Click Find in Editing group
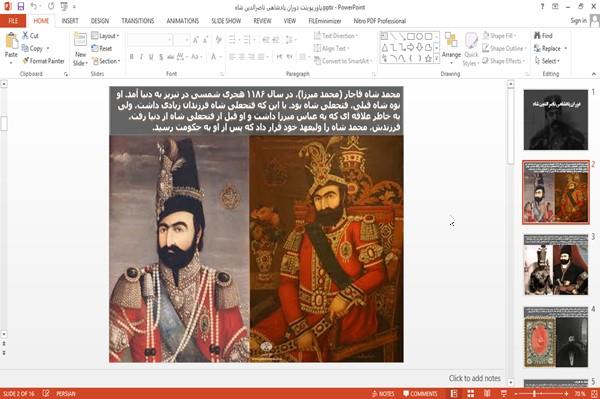 543,36
